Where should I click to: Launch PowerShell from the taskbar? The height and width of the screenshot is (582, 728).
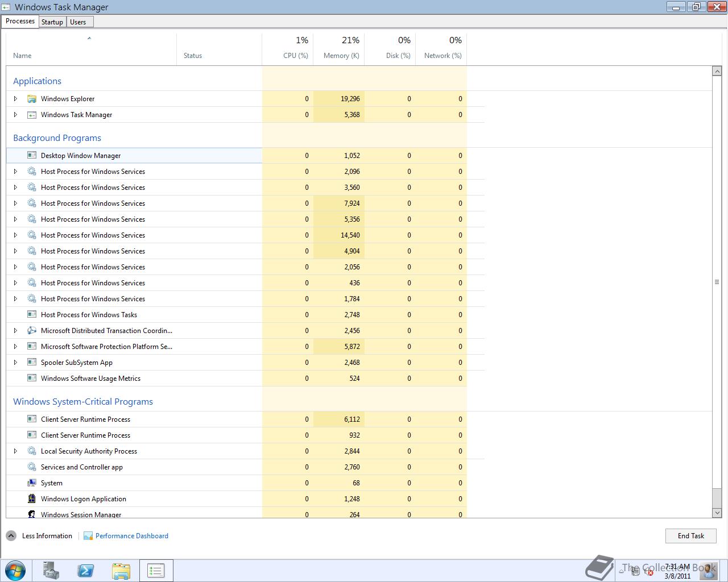pos(86,571)
